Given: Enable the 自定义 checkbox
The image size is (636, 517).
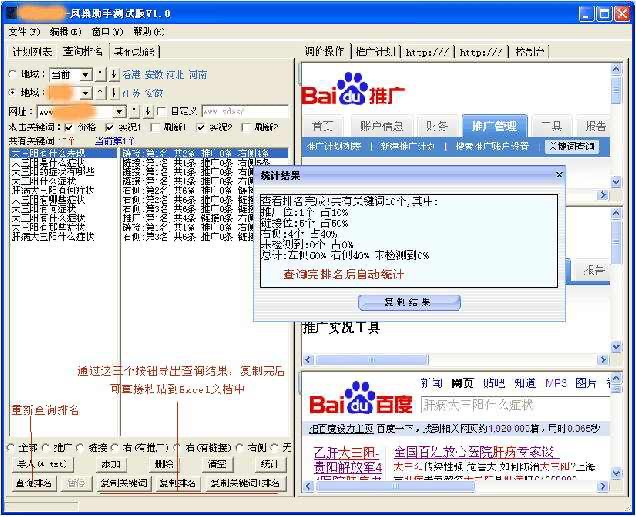Looking at the screenshot, I should click(161, 111).
